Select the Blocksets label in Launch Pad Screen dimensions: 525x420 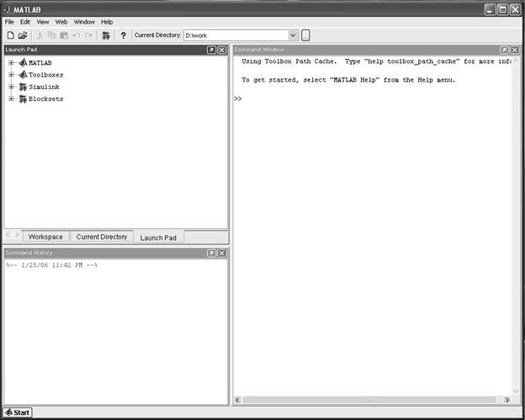[46, 98]
